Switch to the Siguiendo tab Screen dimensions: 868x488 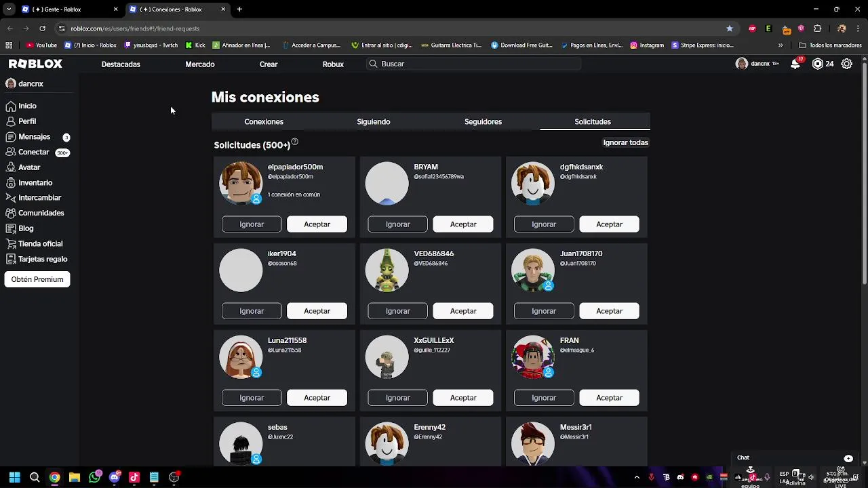tap(374, 122)
